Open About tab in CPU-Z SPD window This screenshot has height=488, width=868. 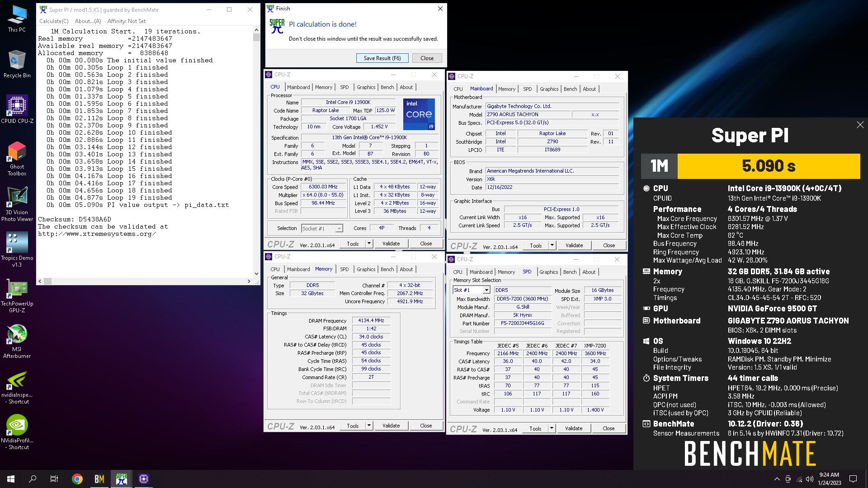pos(589,272)
